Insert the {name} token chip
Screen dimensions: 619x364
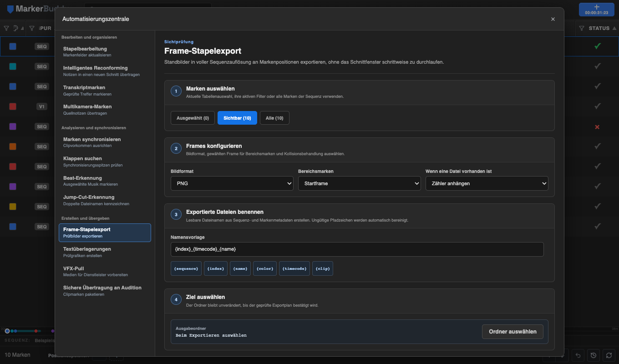(240, 268)
